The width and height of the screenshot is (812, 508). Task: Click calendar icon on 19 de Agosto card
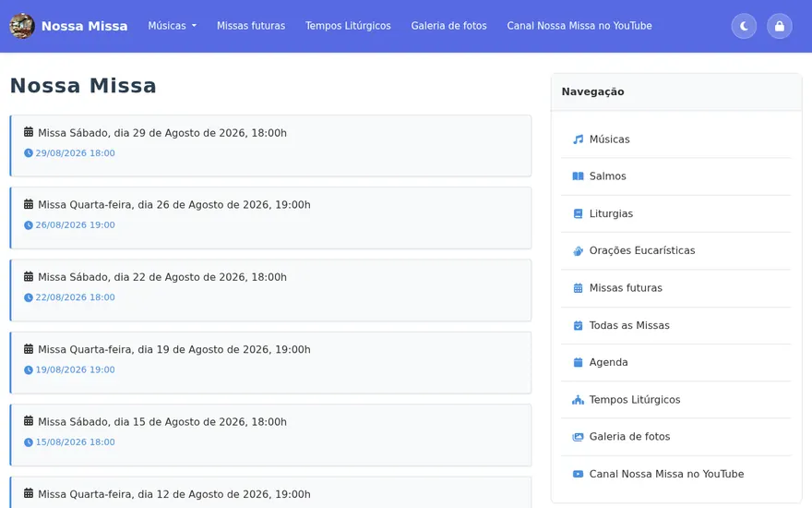point(29,349)
